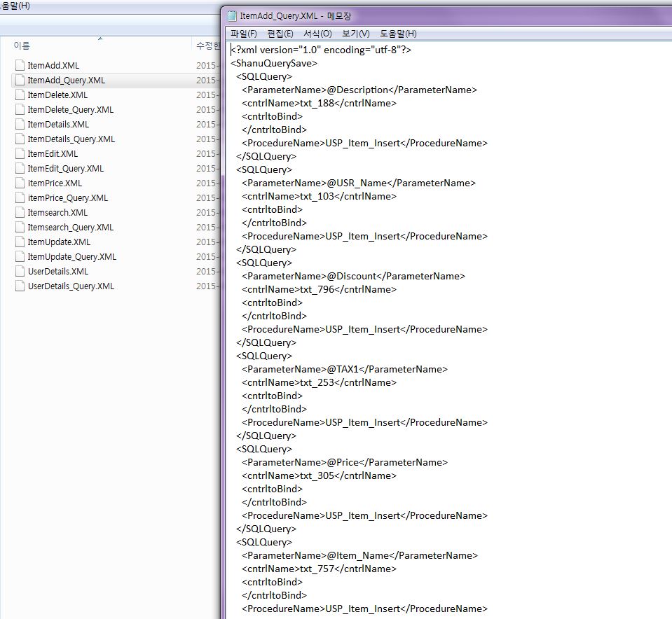
Task: Click the @Price ParameterName line
Action: 345,462
